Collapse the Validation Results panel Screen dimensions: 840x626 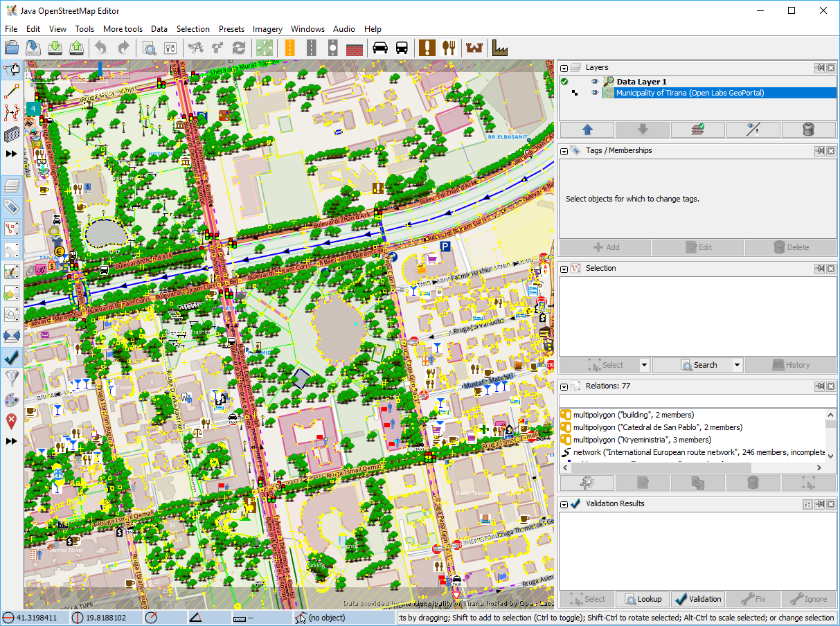pyautogui.click(x=564, y=504)
